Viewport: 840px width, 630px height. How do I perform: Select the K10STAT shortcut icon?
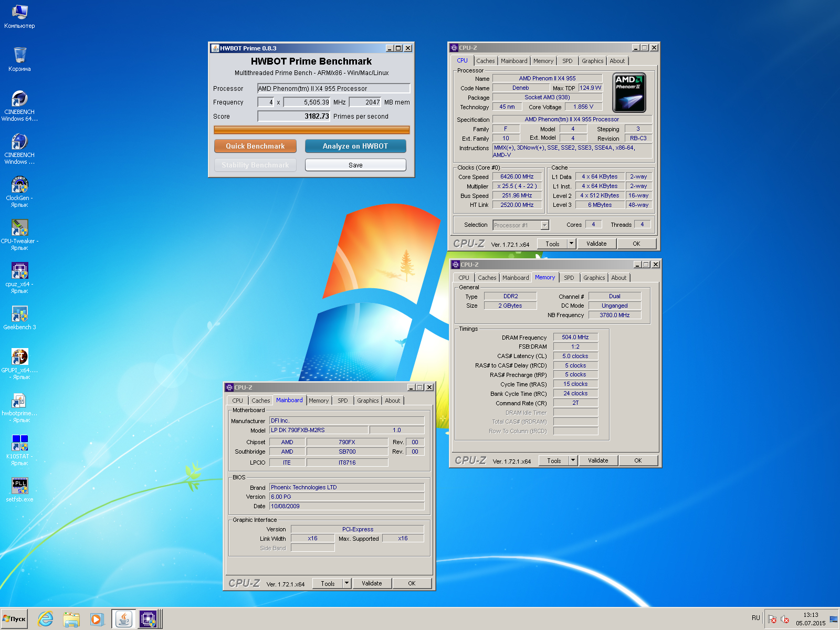coord(19,450)
